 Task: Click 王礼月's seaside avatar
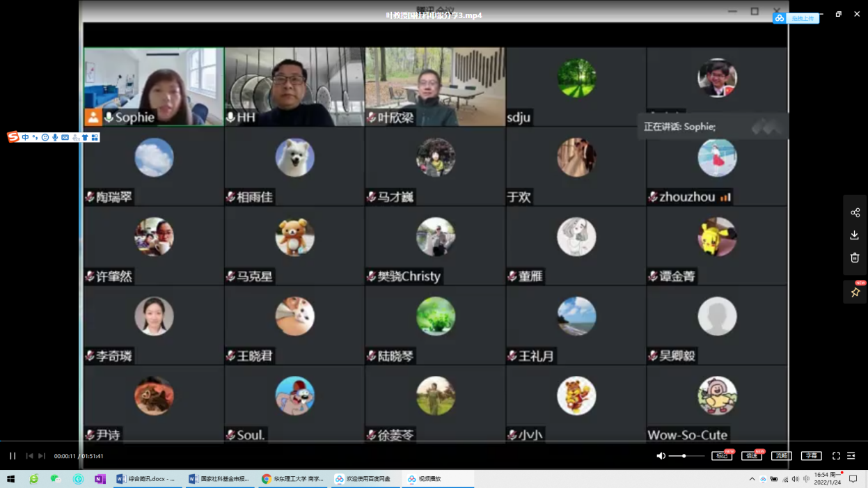pos(576,316)
